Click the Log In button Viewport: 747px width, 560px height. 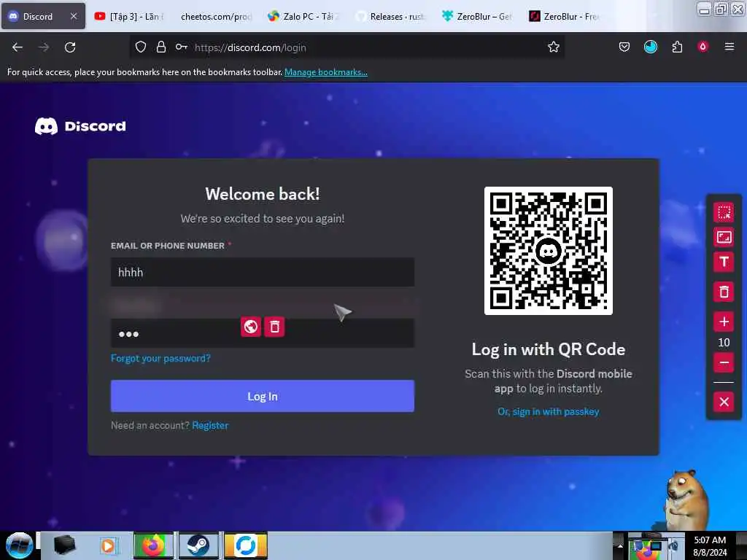[x=263, y=396]
